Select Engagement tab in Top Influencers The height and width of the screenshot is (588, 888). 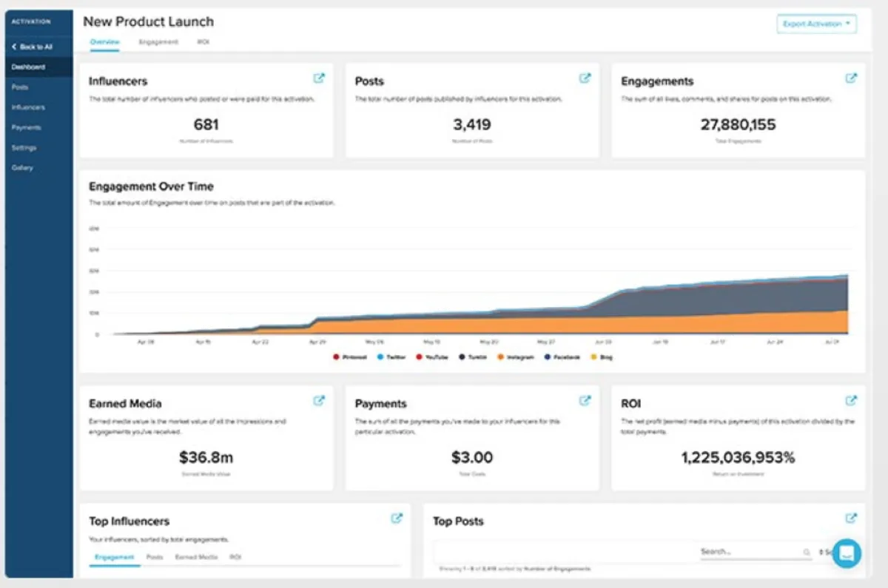pyautogui.click(x=114, y=557)
